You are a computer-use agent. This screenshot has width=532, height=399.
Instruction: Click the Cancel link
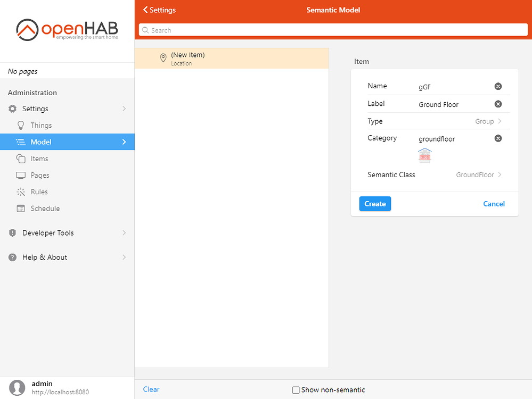point(494,204)
